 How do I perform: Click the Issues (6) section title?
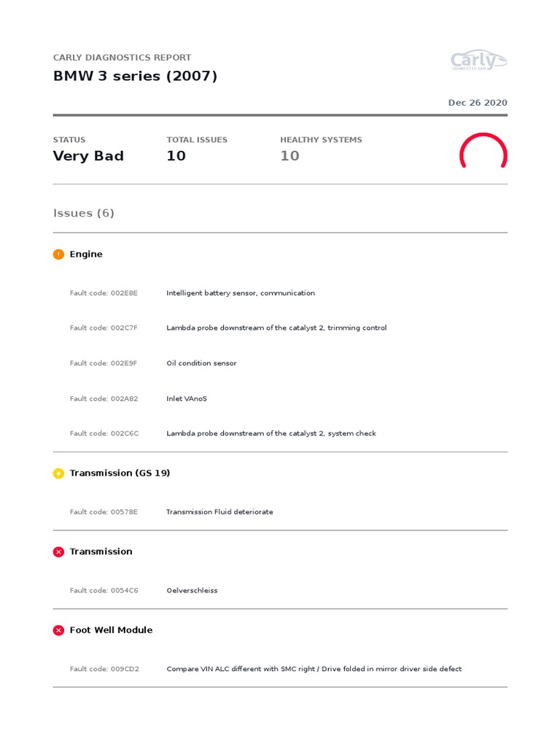coord(84,213)
